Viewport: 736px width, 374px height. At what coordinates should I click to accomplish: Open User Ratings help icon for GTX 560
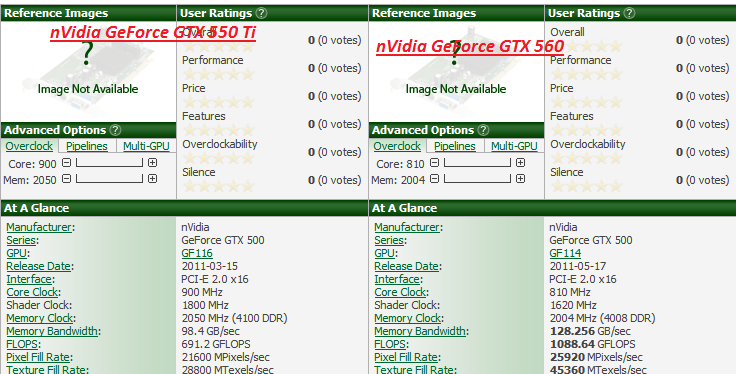[x=630, y=13]
